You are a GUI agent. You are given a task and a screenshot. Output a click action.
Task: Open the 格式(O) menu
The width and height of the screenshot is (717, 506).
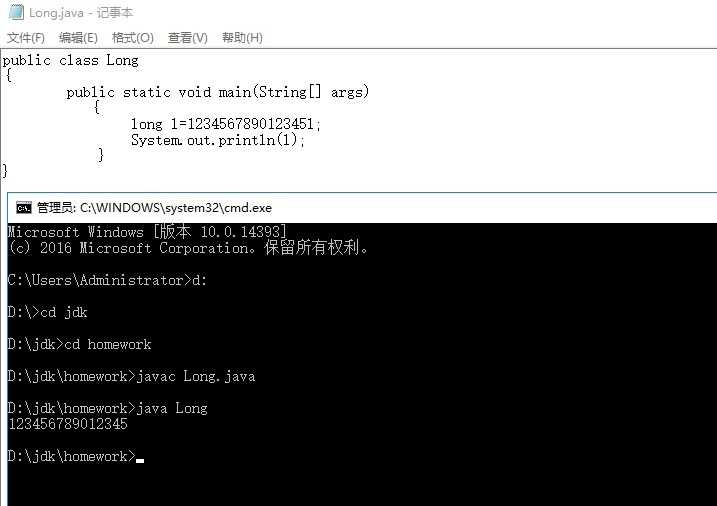133,37
